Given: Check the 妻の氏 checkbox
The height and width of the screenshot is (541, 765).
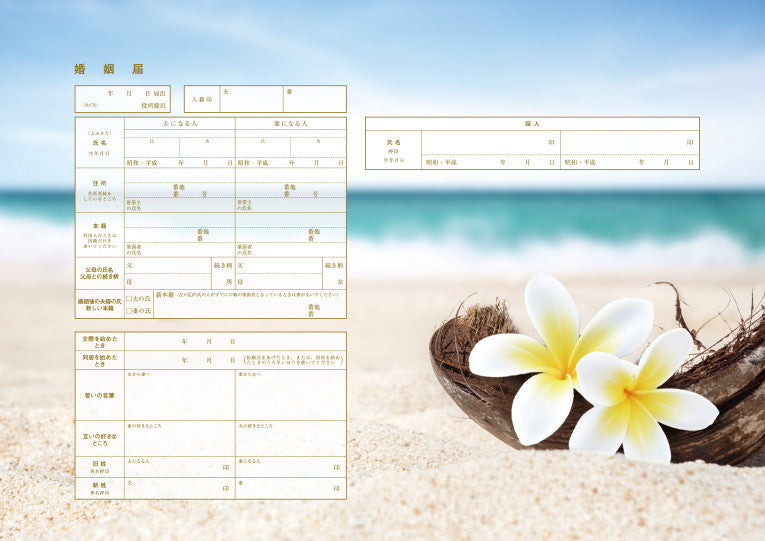Looking at the screenshot, I should pos(129,311).
